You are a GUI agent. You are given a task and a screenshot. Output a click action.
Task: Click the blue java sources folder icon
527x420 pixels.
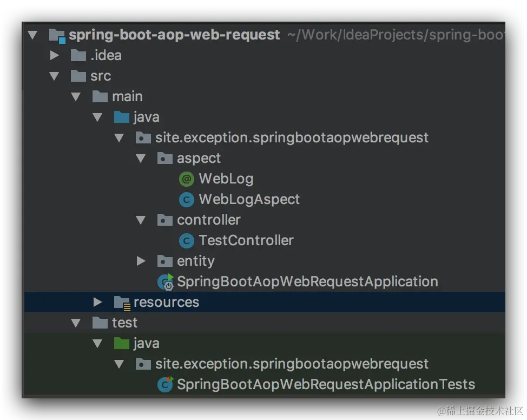pos(121,117)
